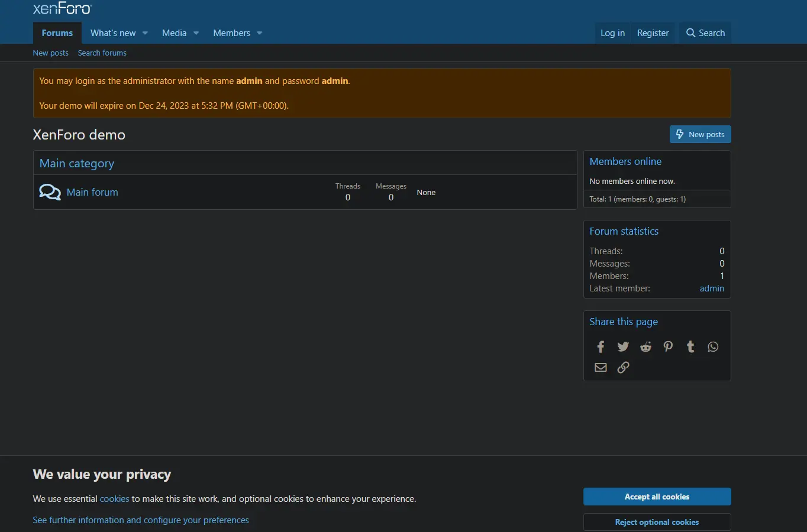807x532 pixels.
Task: Copy the page link via chain icon
Action: tap(623, 368)
